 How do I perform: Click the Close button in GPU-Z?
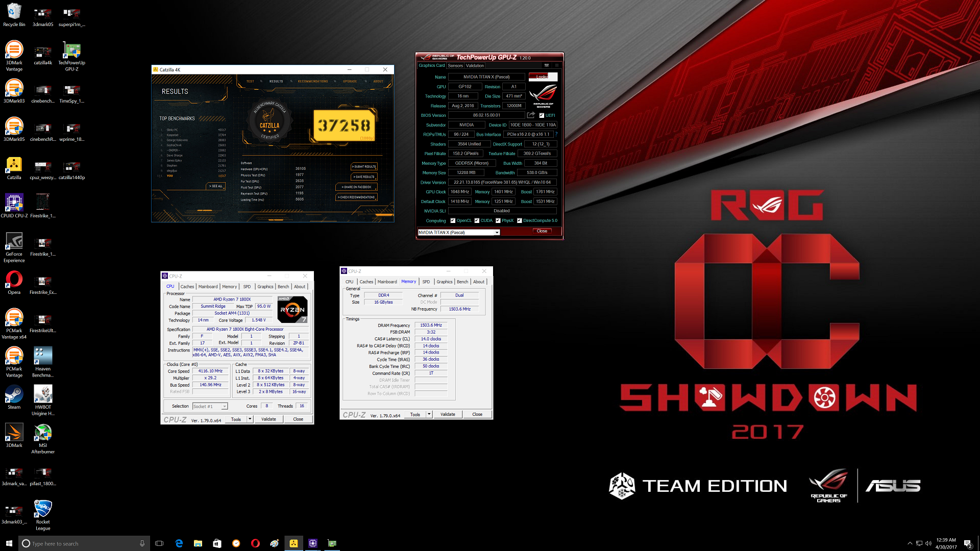[542, 231]
